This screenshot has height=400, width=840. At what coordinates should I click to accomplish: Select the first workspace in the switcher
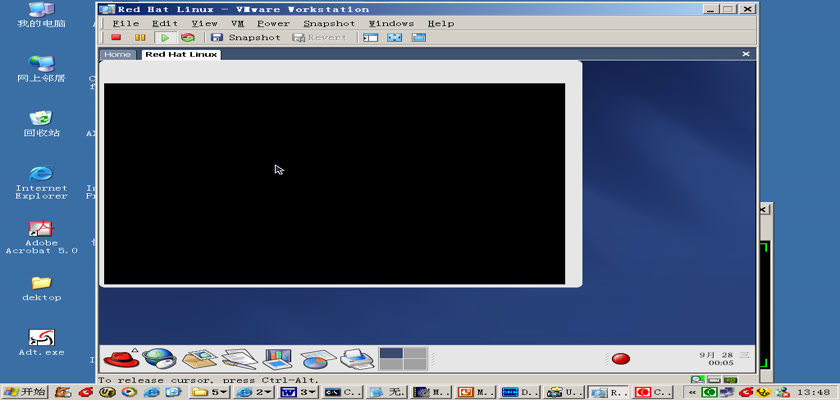[x=391, y=353]
